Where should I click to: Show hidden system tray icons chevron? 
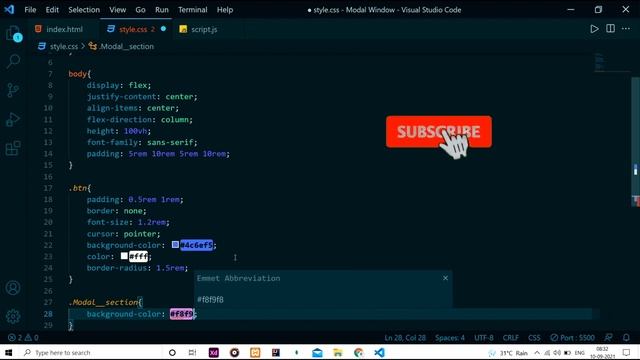click(x=537, y=353)
